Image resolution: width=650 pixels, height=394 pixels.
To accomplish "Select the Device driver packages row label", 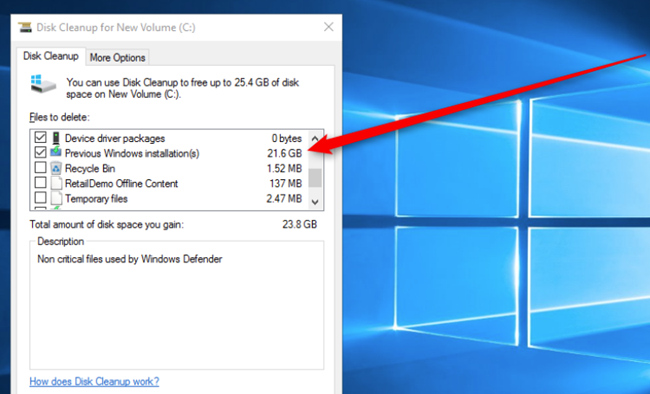I will pos(115,139).
